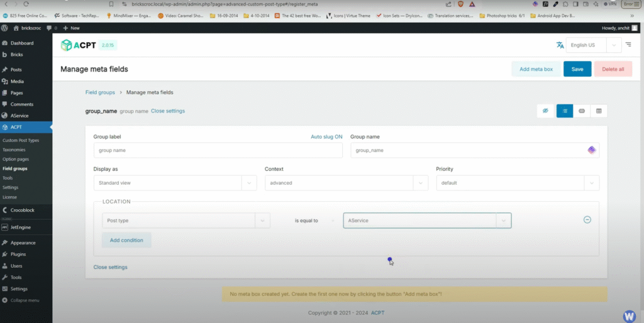Viewport: 644px width, 323px height.
Task: Click the browser reload button
Action: pos(26,4)
